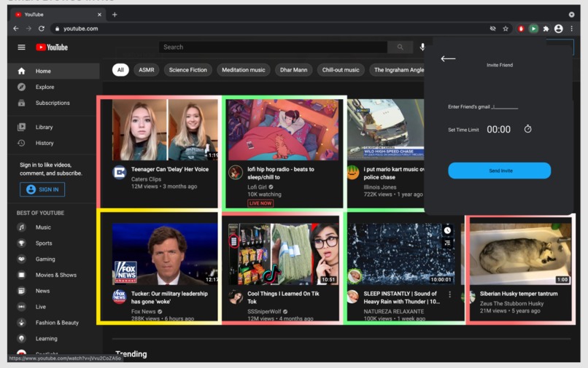Open the green play extension icon

(x=533, y=28)
